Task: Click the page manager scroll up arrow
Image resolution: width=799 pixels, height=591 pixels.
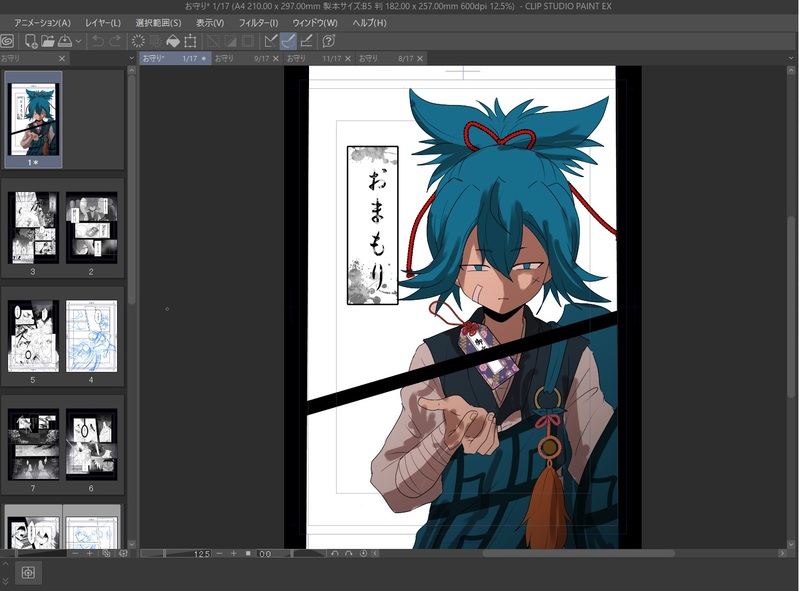Action: click(x=131, y=70)
